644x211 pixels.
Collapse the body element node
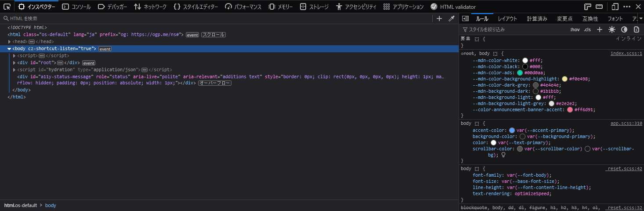[9, 49]
